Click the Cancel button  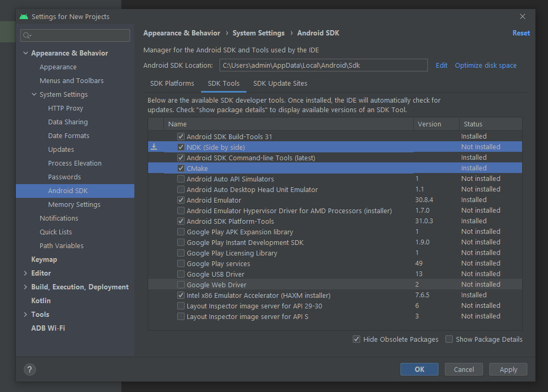tap(464, 369)
